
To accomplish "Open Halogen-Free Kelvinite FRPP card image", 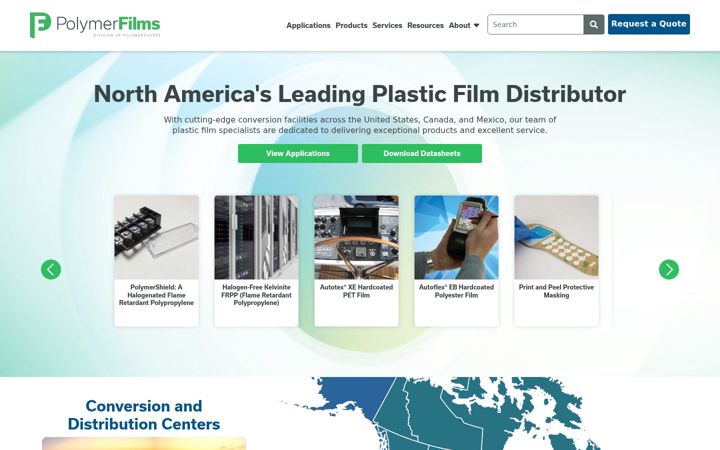I will coord(256,237).
